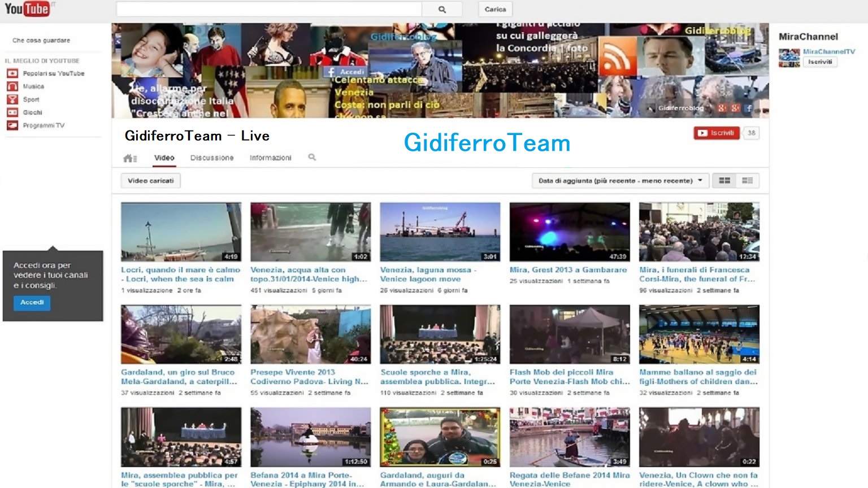
Task: Open title Venezia, acqua alta con topo
Action: [x=309, y=274]
